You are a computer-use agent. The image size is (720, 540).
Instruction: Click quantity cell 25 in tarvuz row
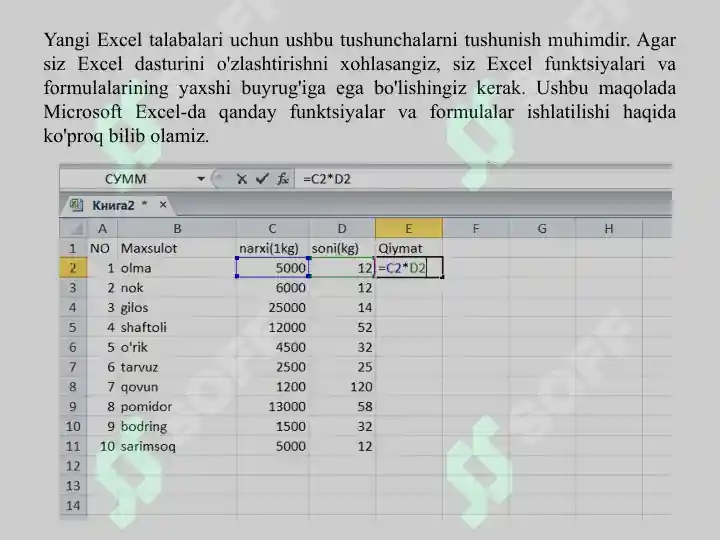342,367
